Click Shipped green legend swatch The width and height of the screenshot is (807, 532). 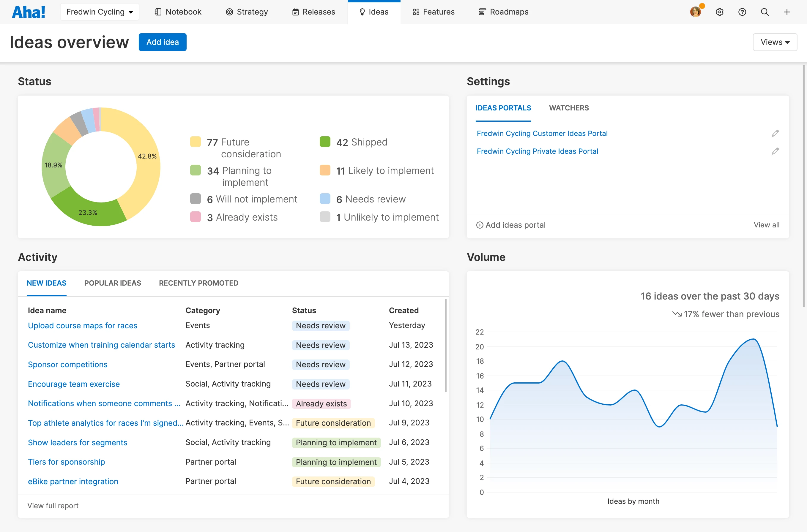click(325, 142)
